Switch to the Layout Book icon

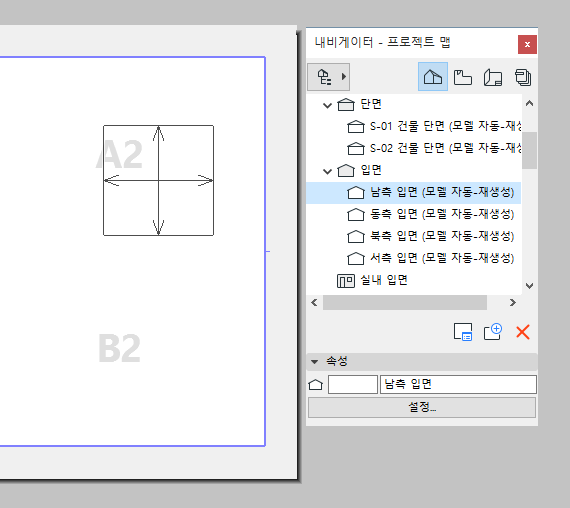pos(493,77)
